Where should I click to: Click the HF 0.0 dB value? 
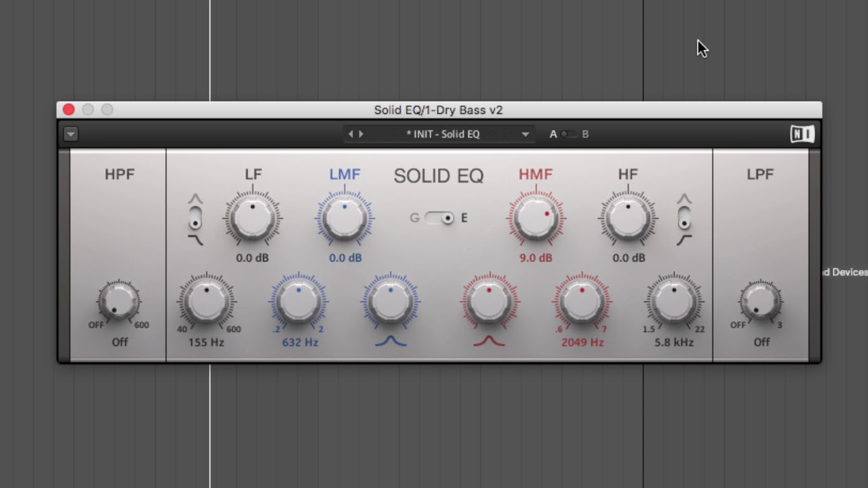(x=629, y=258)
